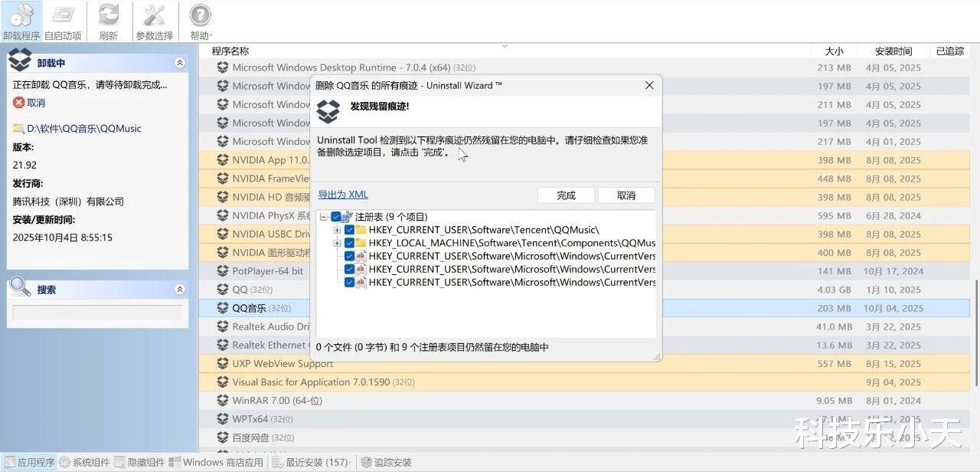Click the registry icon beside 注册表 (9 个项目)
The width and height of the screenshot is (980, 472).
coord(347,217)
